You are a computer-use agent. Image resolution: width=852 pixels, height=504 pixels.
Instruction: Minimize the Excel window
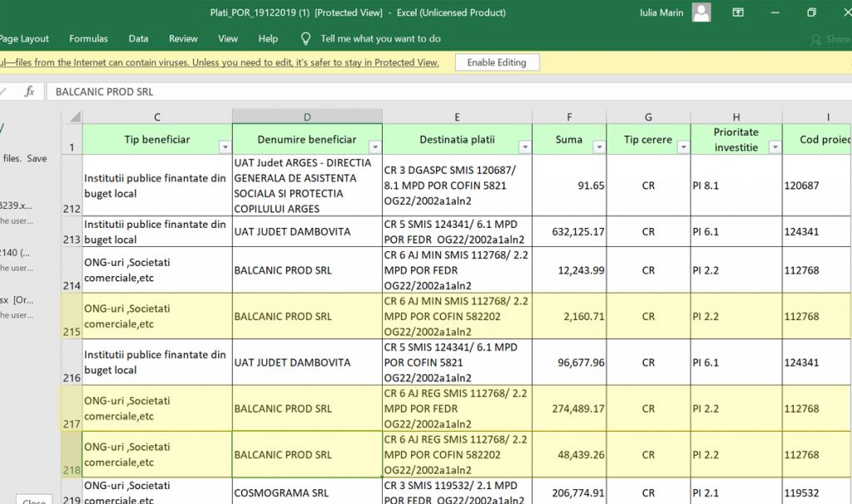click(775, 12)
